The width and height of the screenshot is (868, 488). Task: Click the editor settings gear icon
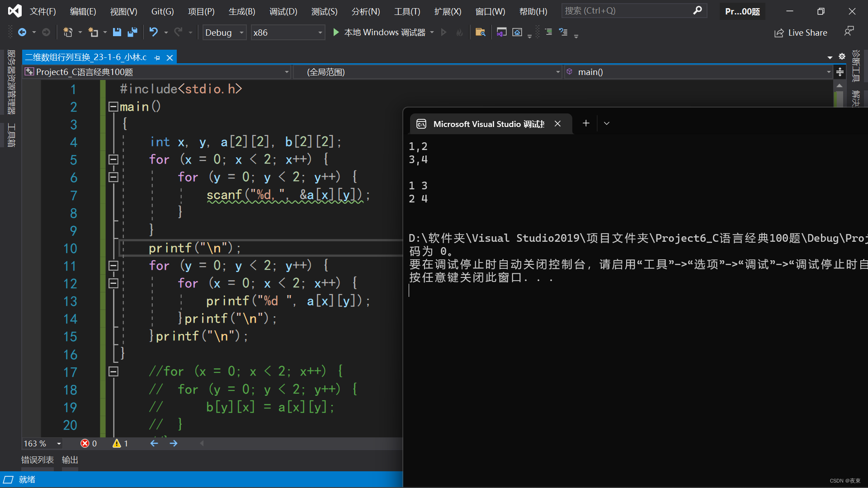(842, 56)
